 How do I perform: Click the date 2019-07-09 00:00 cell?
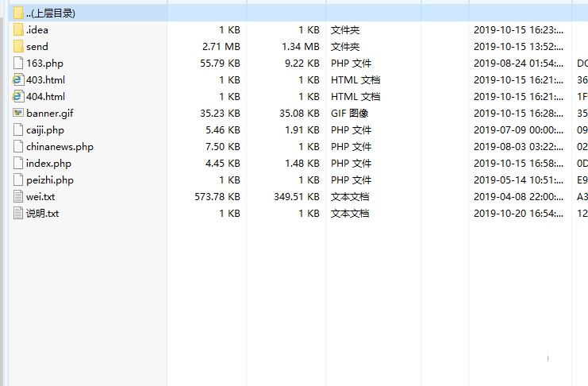click(x=518, y=130)
